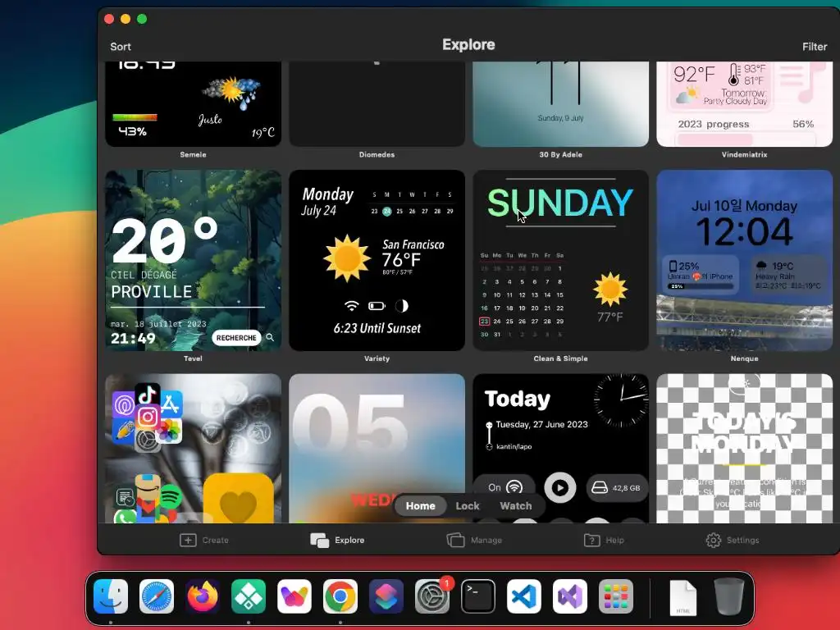Switch to the Watch segment
Image resolution: width=840 pixels, height=630 pixels.
tap(516, 505)
